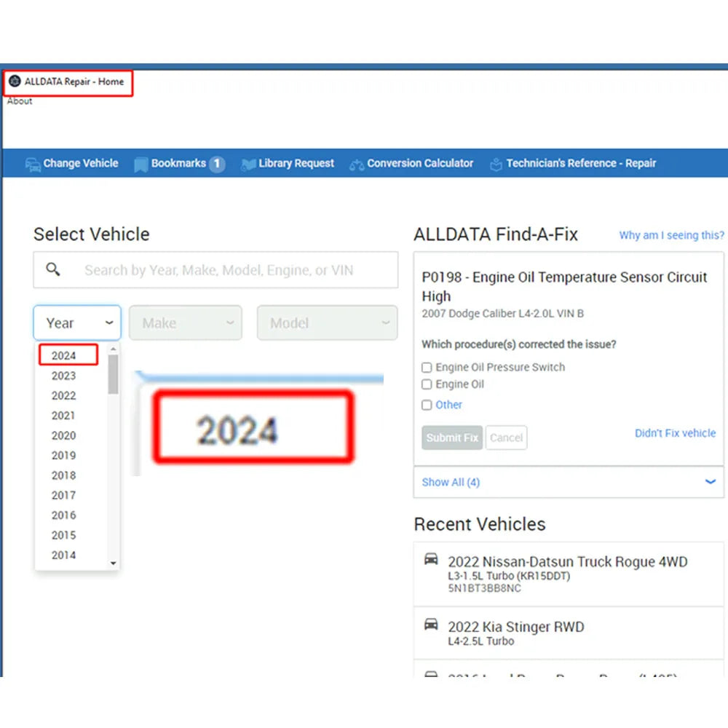Click Didn't Fix vehicle link
This screenshot has width=728, height=728.
(675, 433)
